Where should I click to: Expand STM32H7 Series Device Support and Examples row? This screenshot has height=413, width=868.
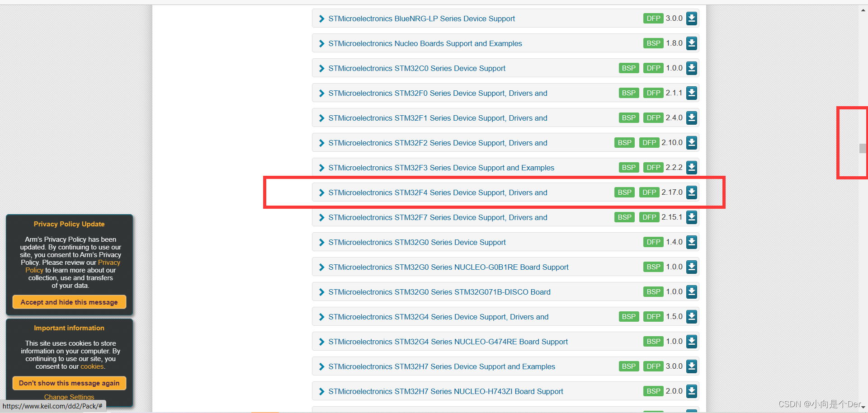tap(321, 366)
